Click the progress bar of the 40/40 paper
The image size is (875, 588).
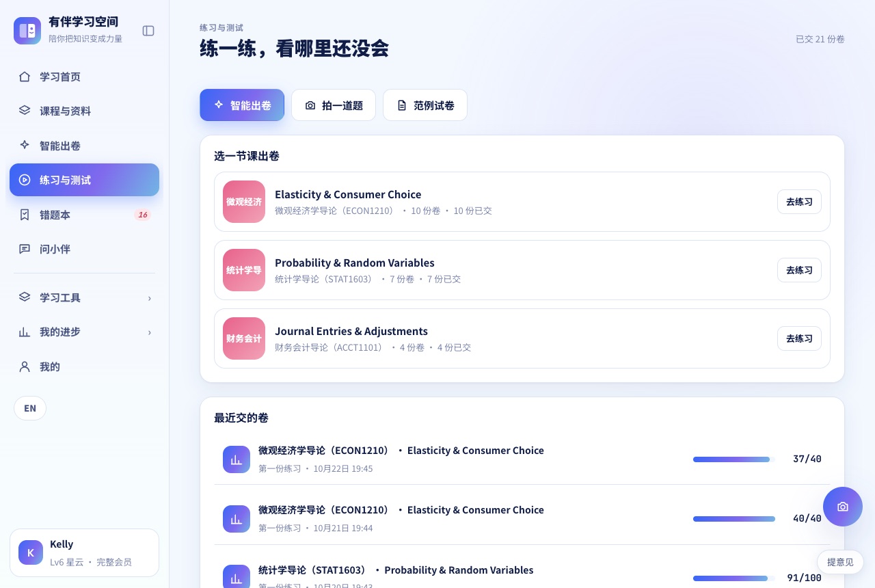[734, 519]
